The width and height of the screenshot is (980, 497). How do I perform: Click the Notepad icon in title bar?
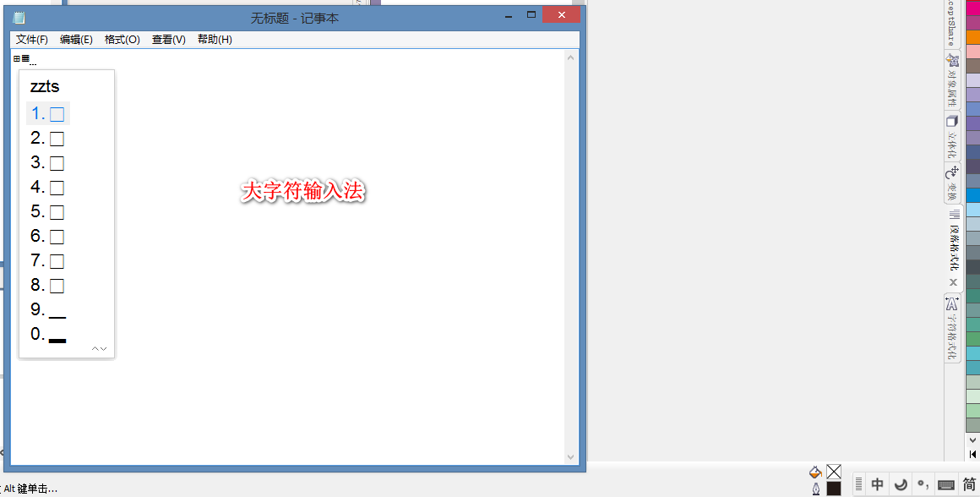[19, 18]
